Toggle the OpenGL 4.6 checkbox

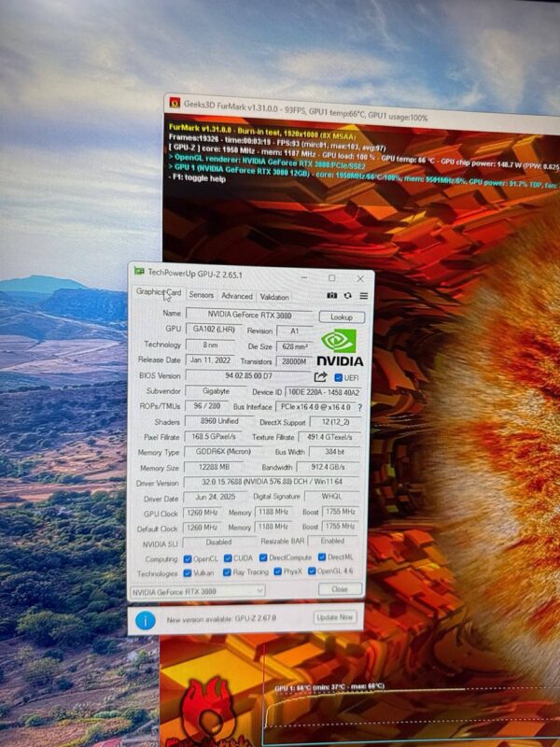click(x=312, y=571)
